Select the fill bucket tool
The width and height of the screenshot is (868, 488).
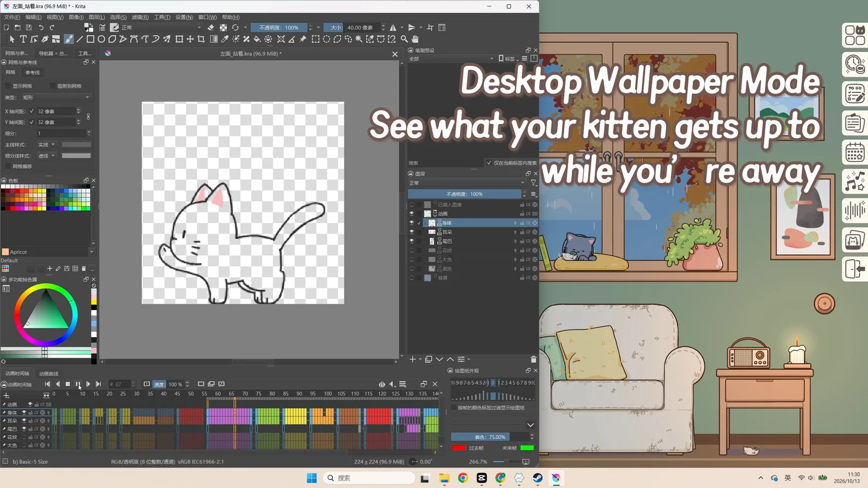[257, 39]
